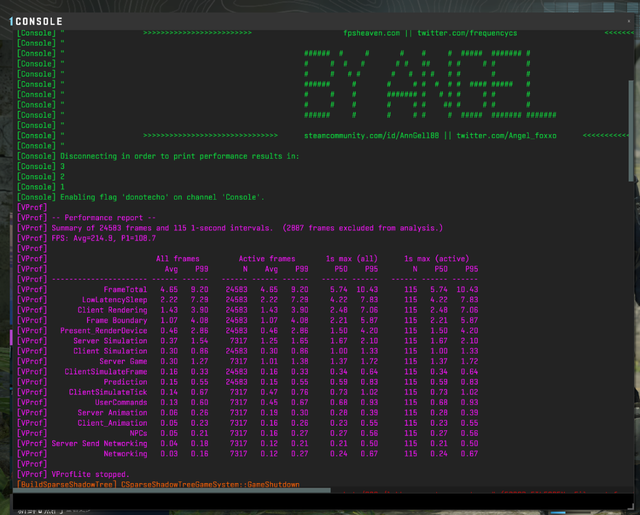Click the console command input field
The height and width of the screenshot is (515, 640).
[x=322, y=501]
